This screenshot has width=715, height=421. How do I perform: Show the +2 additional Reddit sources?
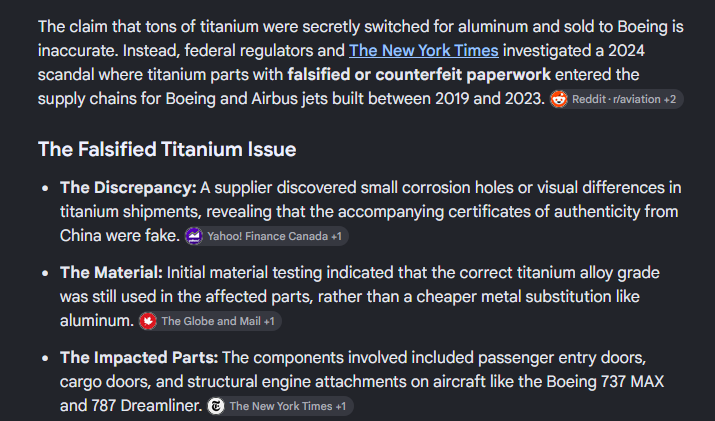click(x=669, y=99)
